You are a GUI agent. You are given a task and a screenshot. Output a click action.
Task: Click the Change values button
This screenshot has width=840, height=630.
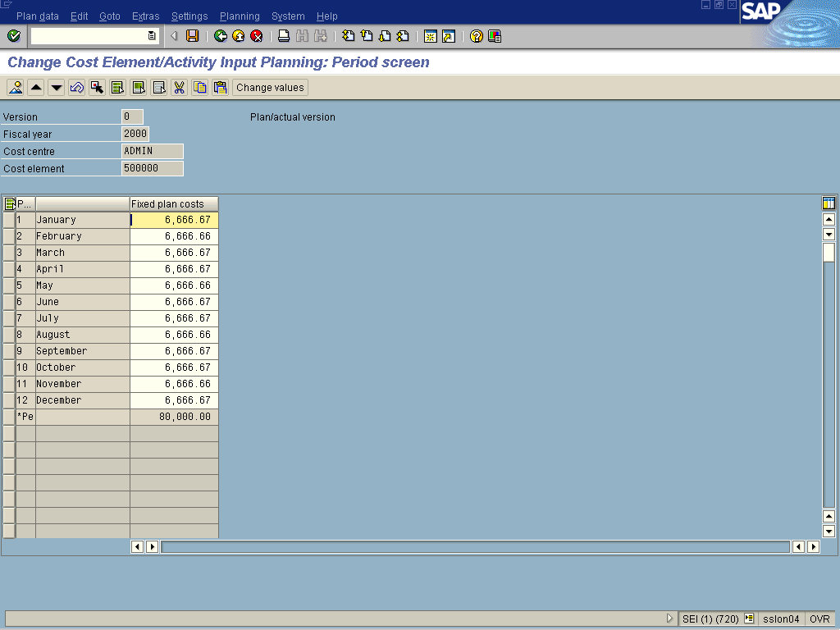click(x=270, y=88)
